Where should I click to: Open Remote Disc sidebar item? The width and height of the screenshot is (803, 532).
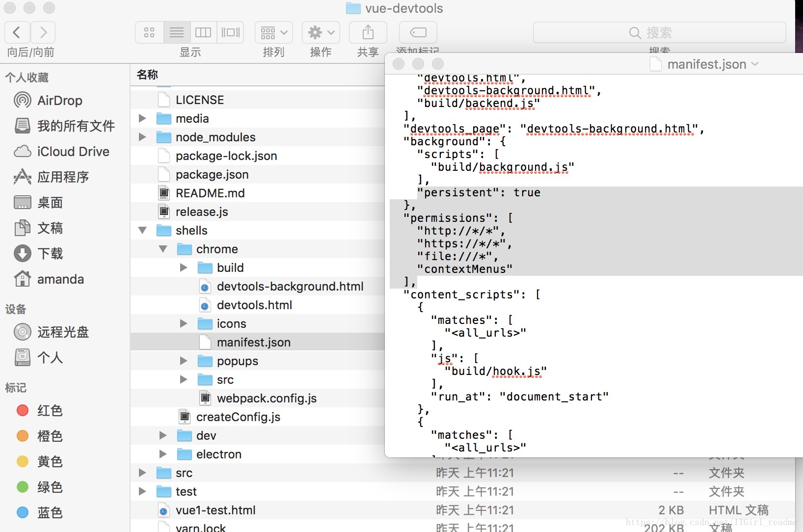click(51, 332)
